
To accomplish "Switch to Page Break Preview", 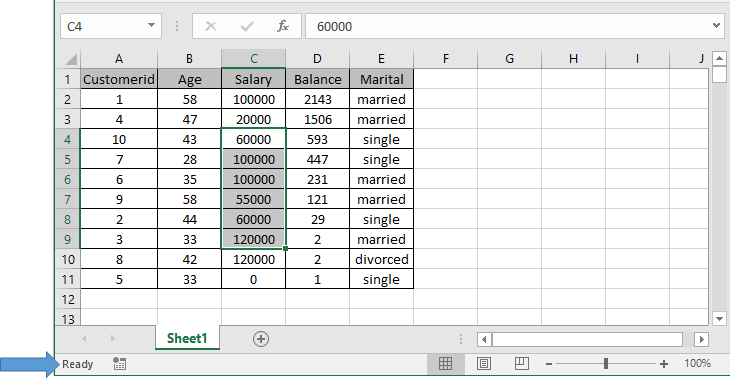I will (x=521, y=363).
